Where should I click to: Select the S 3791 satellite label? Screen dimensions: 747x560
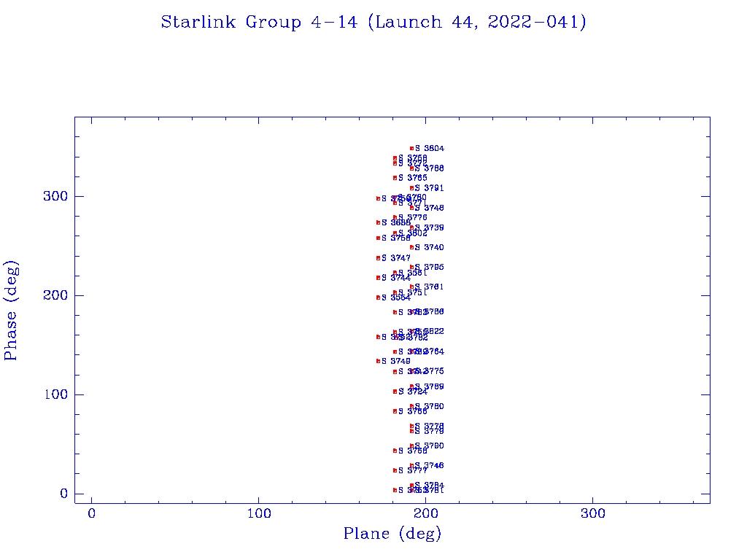pyautogui.click(x=429, y=188)
